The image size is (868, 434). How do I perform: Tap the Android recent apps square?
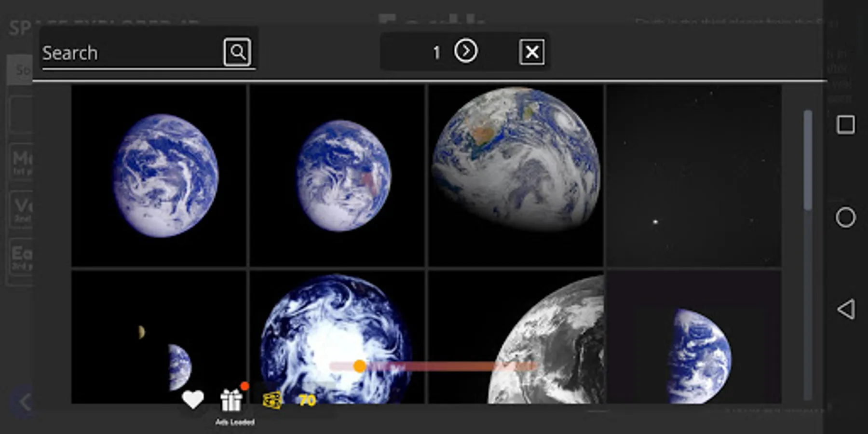(845, 125)
